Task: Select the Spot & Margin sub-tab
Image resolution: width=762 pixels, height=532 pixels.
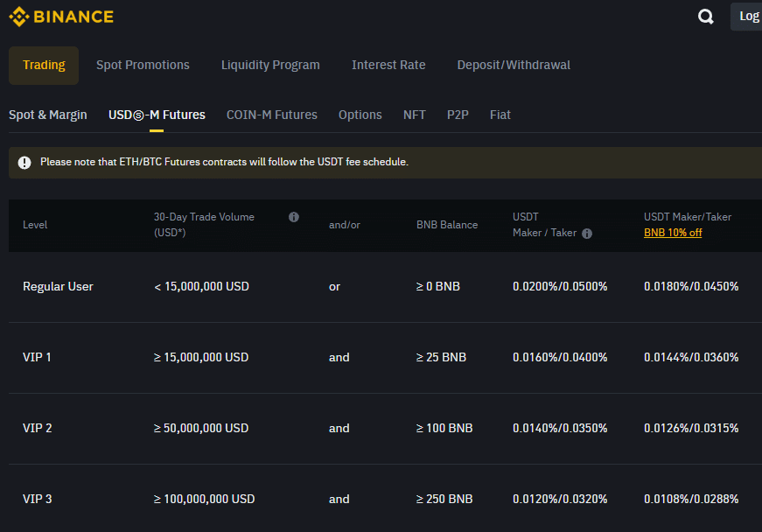Action: (x=47, y=115)
